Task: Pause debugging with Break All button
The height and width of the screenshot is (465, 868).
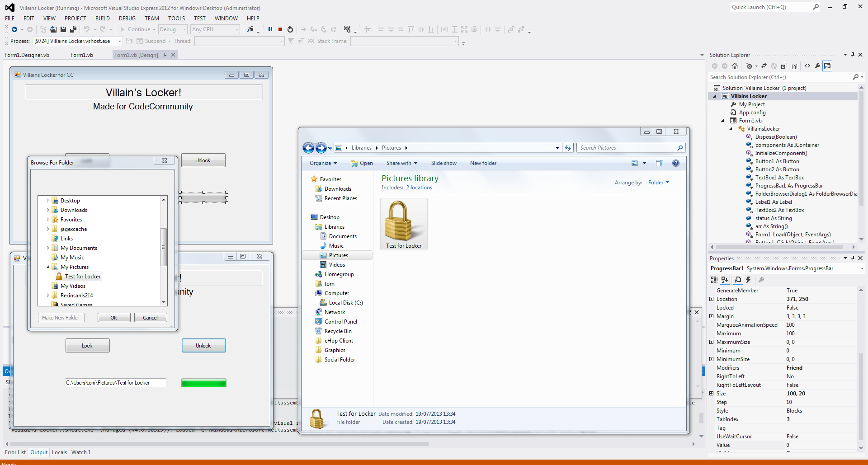Action: coord(270,29)
